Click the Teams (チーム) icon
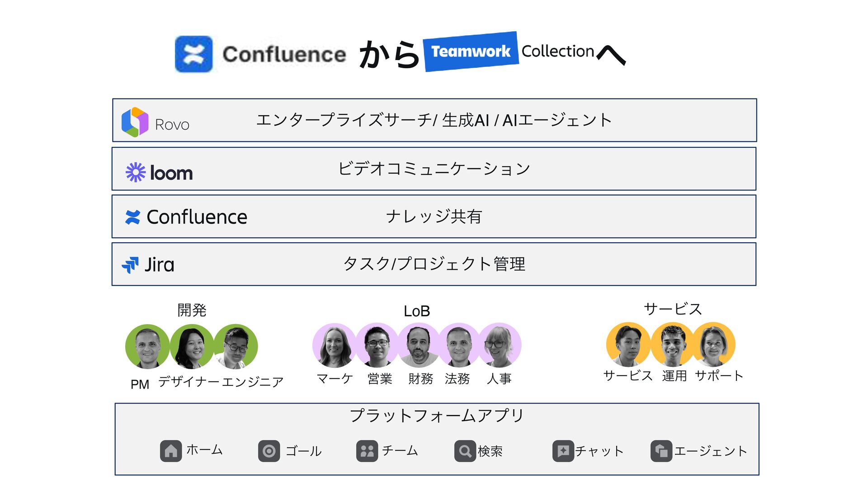868x488 pixels. [x=367, y=451]
